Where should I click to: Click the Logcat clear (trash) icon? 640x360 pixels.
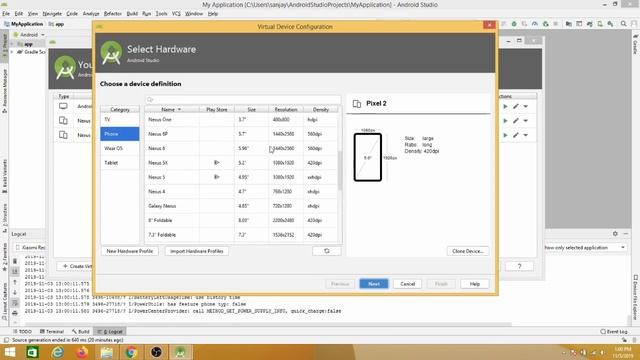point(15,261)
